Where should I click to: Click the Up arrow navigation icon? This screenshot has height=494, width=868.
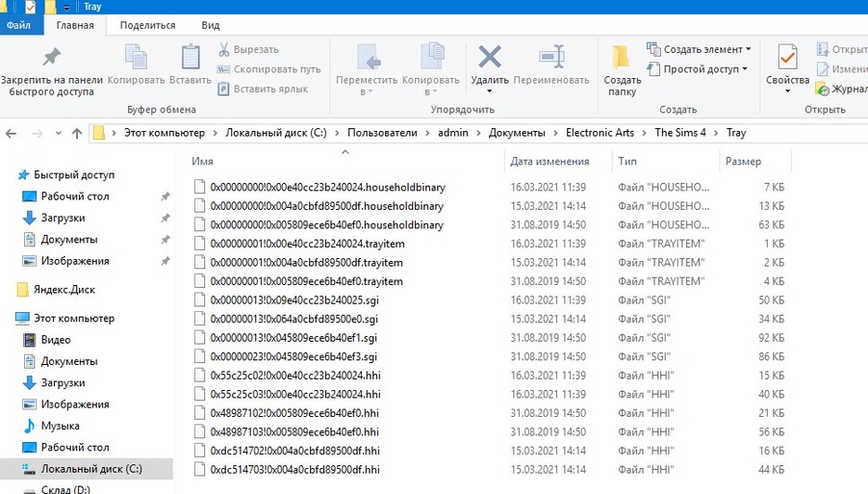(x=77, y=133)
